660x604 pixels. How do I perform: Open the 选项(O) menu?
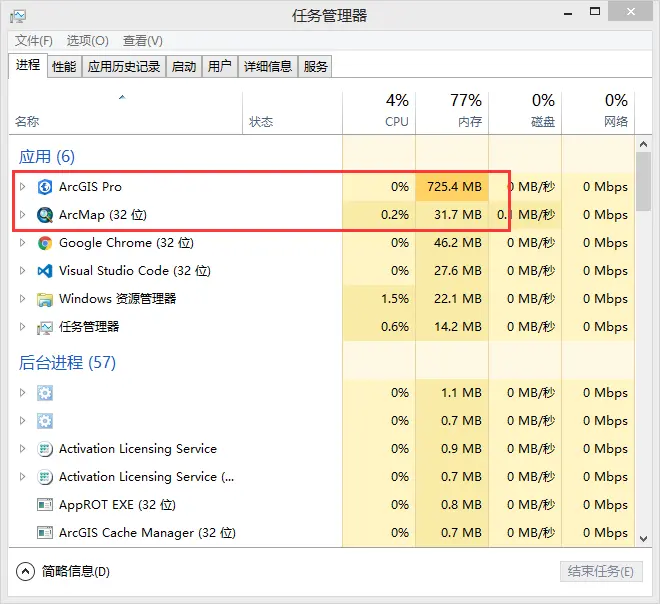(88, 41)
